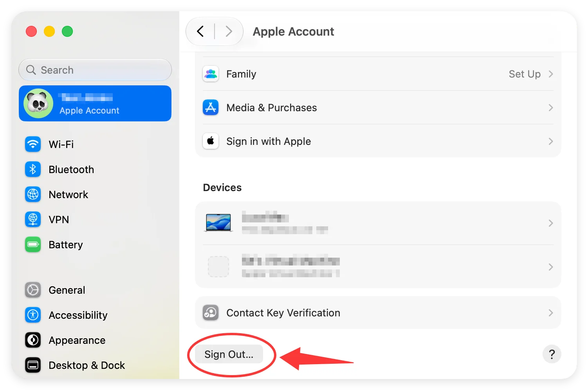
Task: Go back with the left arrow button
Action: pyautogui.click(x=200, y=31)
